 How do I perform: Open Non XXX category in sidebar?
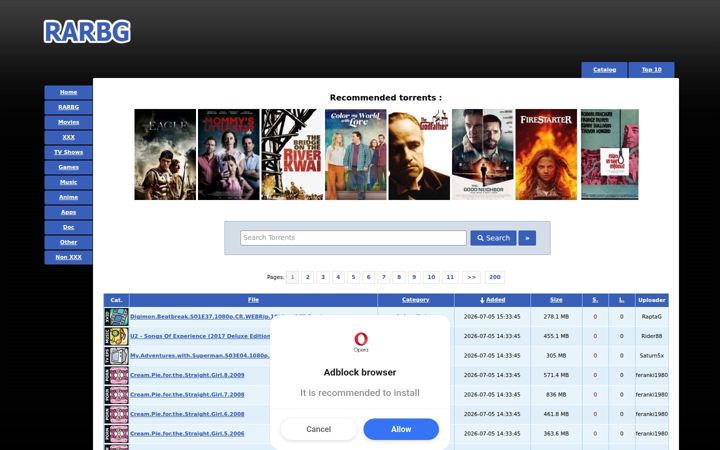pyautogui.click(x=68, y=257)
